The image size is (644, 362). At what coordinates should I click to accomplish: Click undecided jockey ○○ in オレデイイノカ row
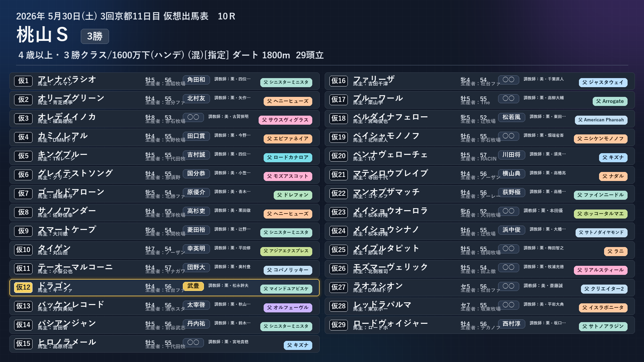(x=193, y=117)
